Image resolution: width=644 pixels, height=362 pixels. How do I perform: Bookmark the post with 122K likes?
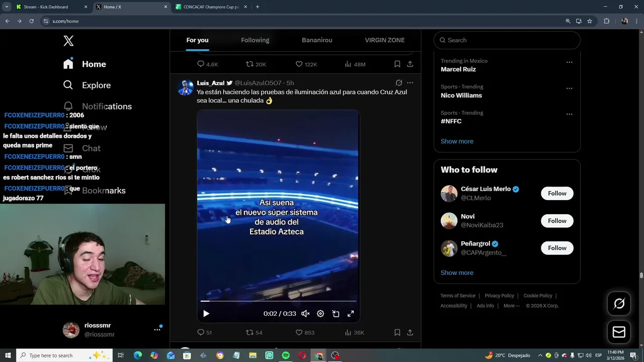coord(397,64)
